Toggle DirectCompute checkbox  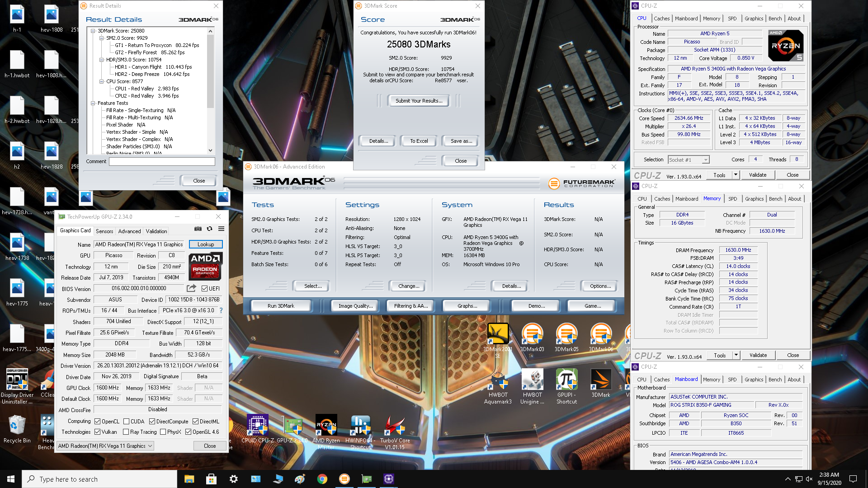152,421
